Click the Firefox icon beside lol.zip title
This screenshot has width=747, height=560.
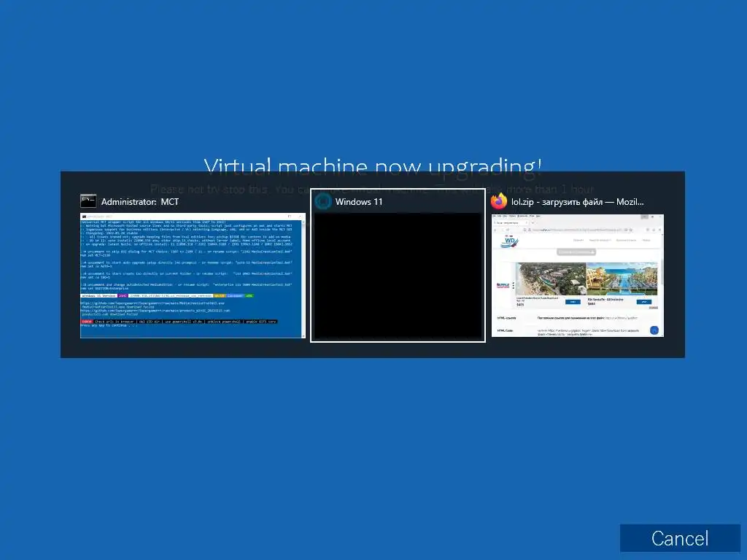pos(499,201)
